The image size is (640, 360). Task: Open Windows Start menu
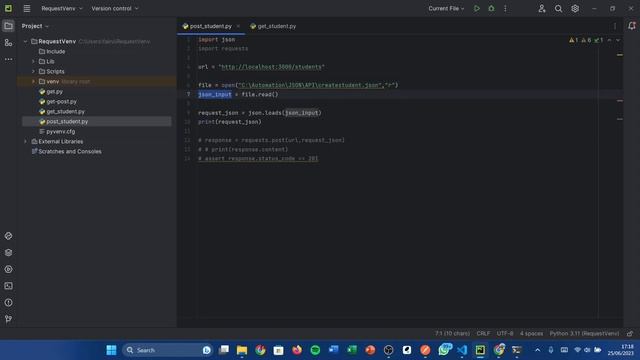tap(111, 350)
